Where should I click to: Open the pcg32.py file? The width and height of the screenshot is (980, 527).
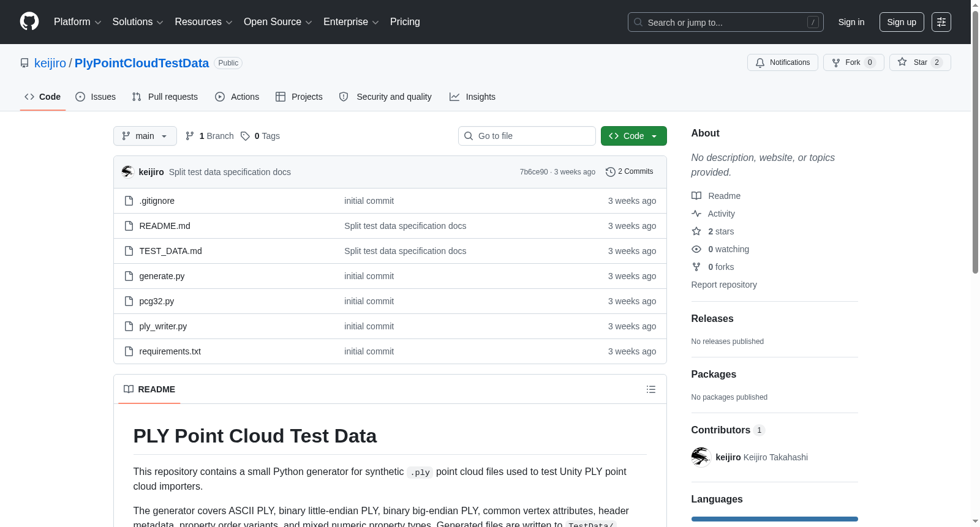click(157, 301)
